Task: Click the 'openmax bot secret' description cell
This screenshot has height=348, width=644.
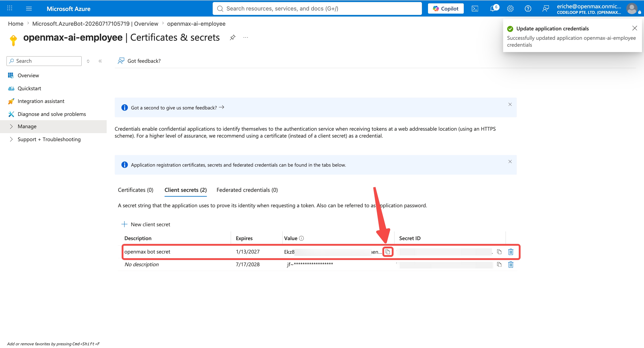Action: tap(147, 252)
